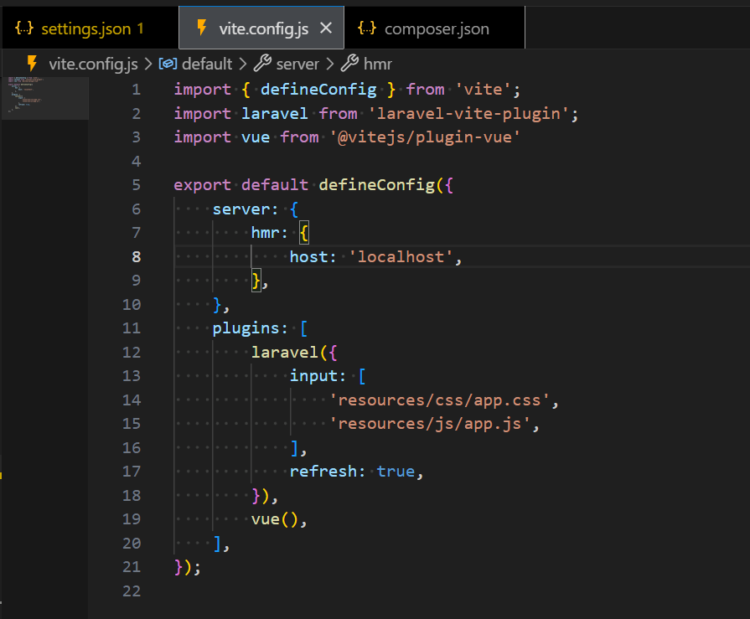Image resolution: width=750 pixels, height=619 pixels.
Task: Click 'export' keyword on line 5
Action: [x=202, y=186]
